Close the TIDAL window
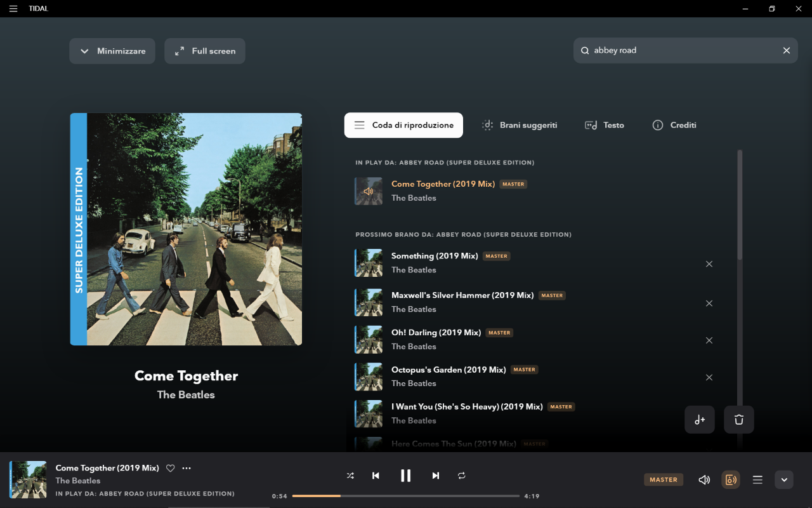 point(799,9)
